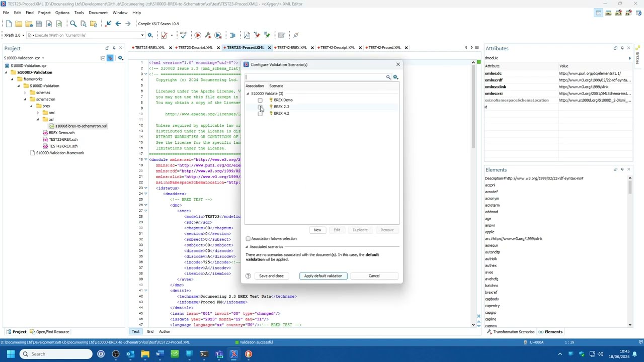Tick the BREX Demo scenario checkbox
The width and height of the screenshot is (644, 362).
260,100
